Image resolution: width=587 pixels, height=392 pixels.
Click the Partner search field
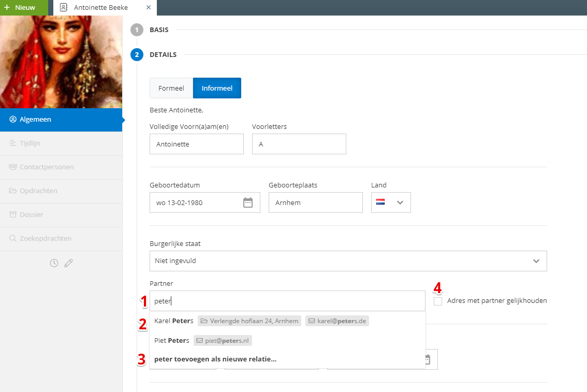point(287,301)
